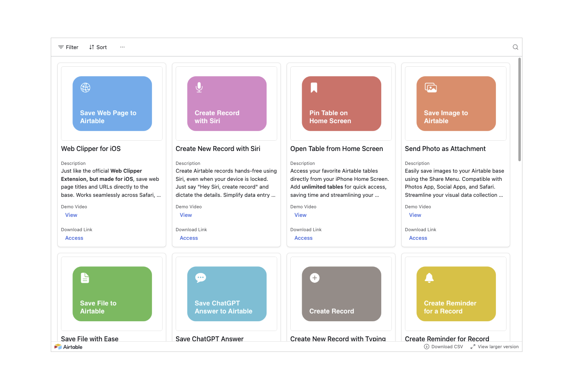
Task: Open the Filter options
Action: 68,47
